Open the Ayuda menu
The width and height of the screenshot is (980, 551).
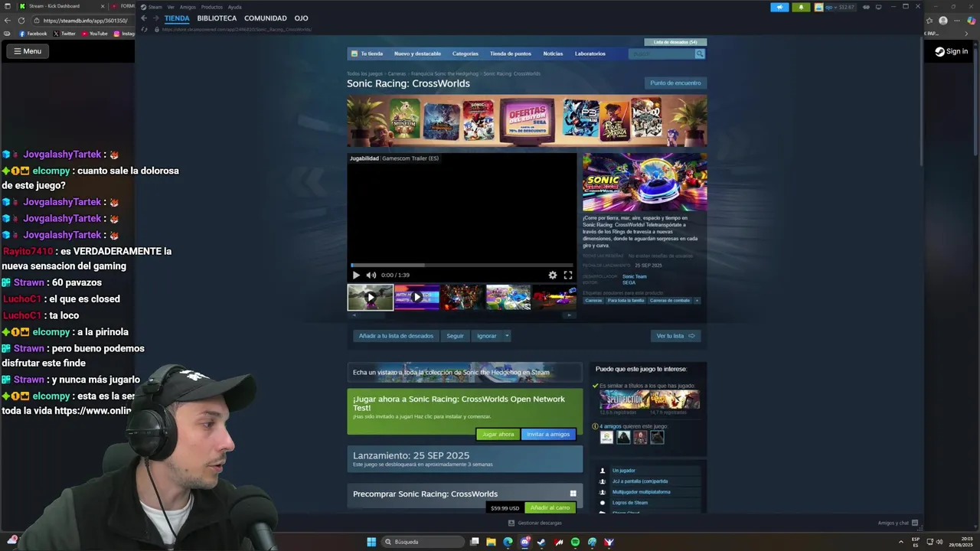click(234, 7)
